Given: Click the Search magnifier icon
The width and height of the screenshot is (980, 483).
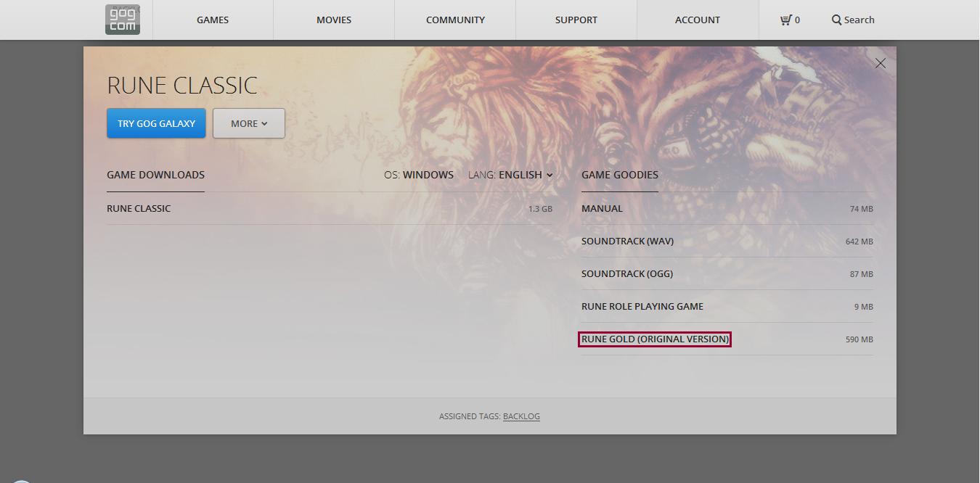Looking at the screenshot, I should point(836,20).
